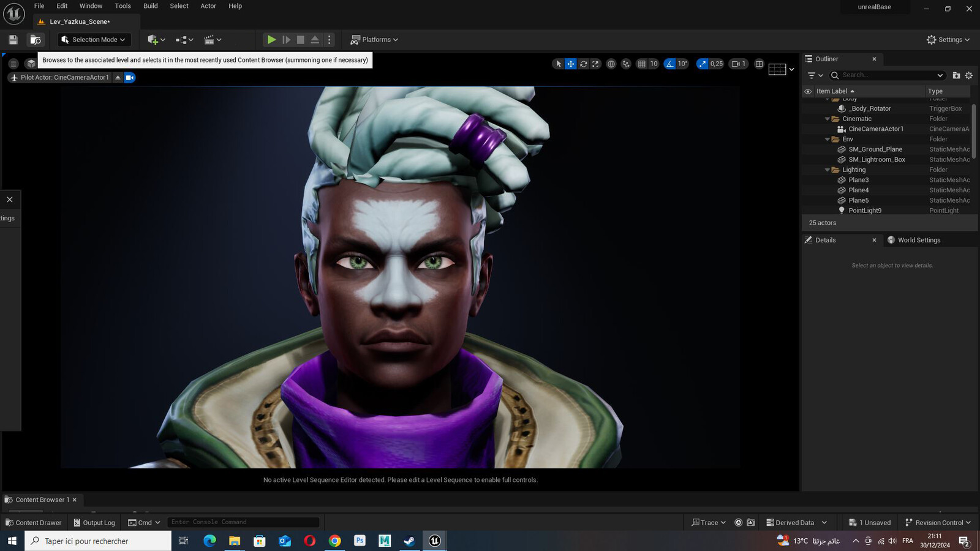
Task: Open the Revision Control menu
Action: coord(938,523)
